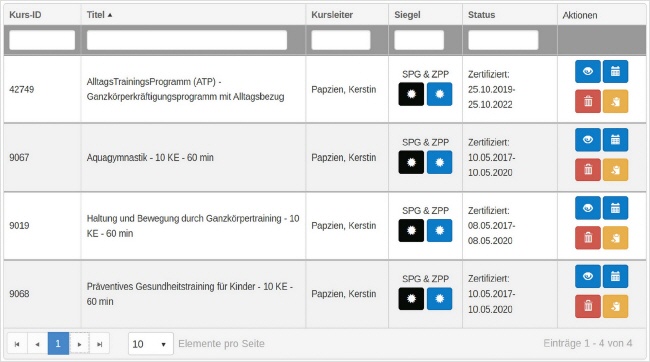The height and width of the screenshot is (362, 650).
Task: Click black SPG seal for course 9019
Action: [411, 231]
